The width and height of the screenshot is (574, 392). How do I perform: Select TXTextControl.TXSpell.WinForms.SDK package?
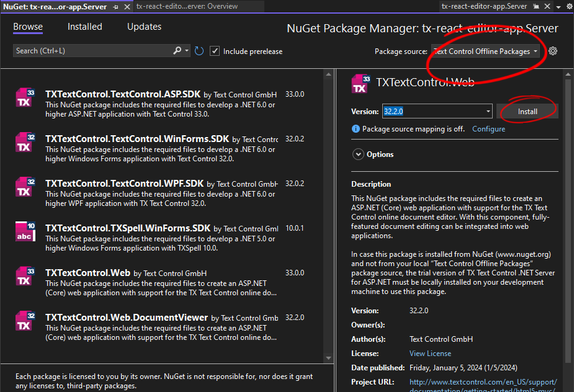[x=161, y=238]
